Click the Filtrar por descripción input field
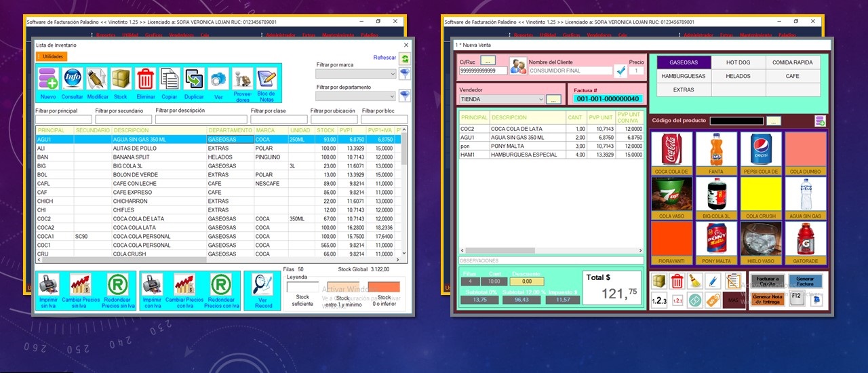Viewport: 868px width, 373px height. coord(199,119)
